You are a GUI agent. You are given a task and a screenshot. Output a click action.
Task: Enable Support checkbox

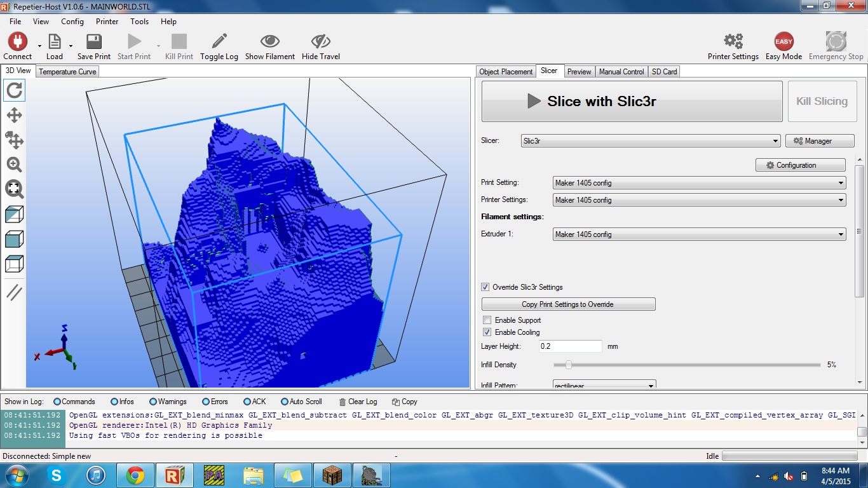pyautogui.click(x=487, y=320)
